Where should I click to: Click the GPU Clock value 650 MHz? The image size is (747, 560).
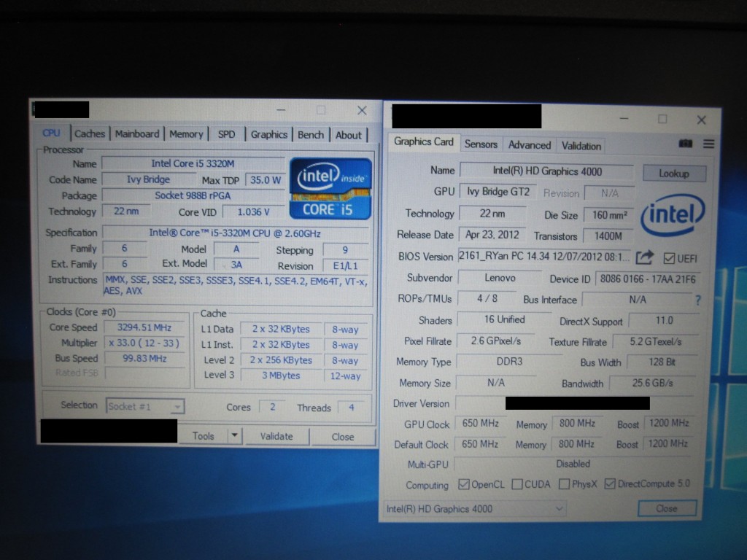pyautogui.click(x=480, y=424)
